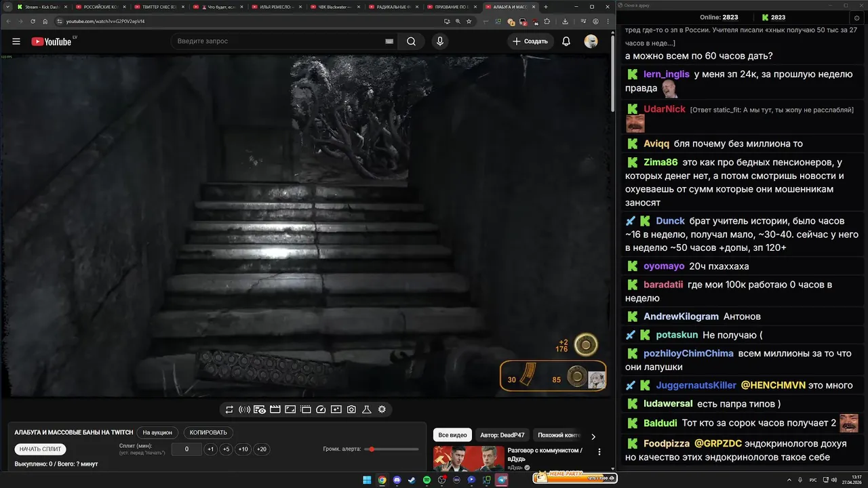Click the @HENCHMVN mention in chat

773,386
